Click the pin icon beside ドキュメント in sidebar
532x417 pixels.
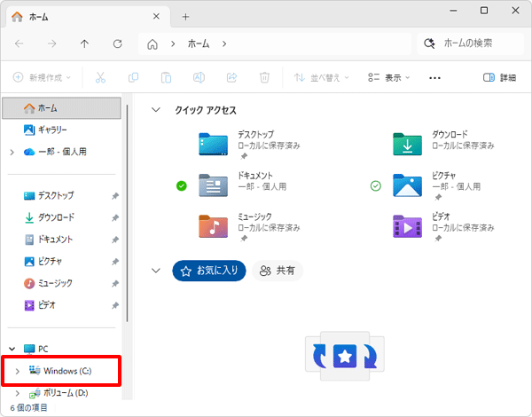(115, 240)
